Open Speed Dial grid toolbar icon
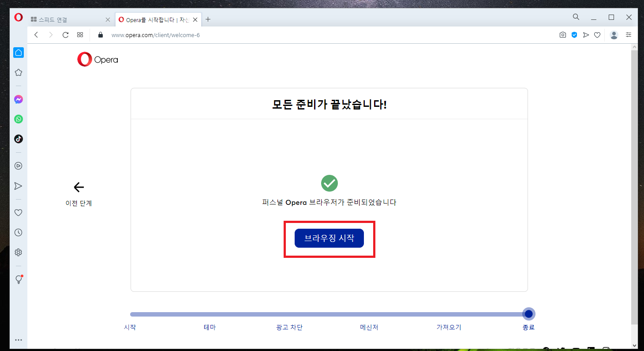 [80, 35]
